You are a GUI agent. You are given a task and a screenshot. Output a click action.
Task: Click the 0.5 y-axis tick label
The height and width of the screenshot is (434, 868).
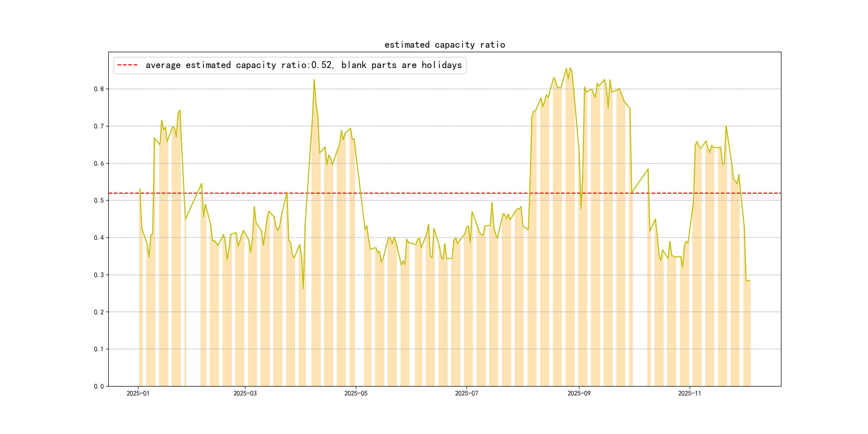point(99,200)
